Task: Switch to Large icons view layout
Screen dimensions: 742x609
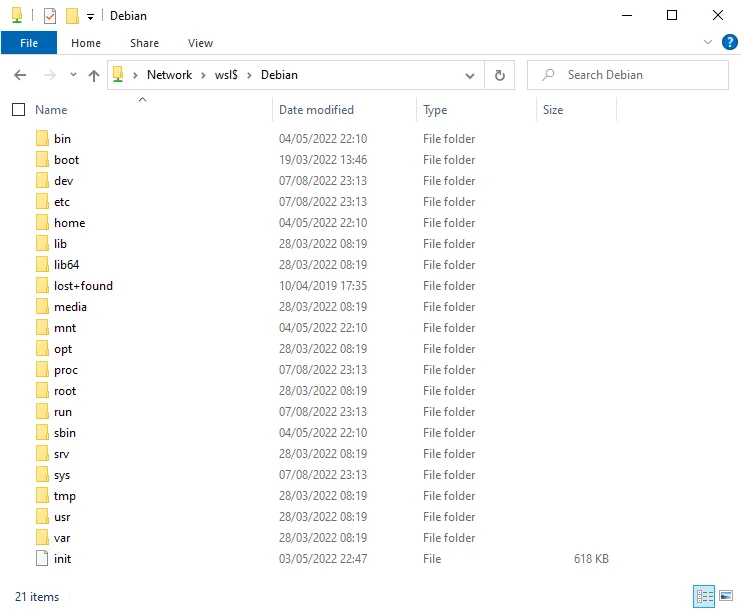Action: click(x=726, y=596)
